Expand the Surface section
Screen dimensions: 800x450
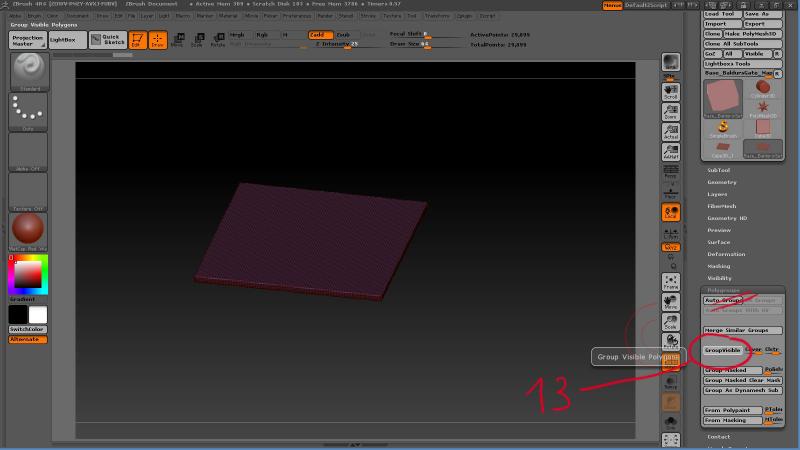(718, 242)
